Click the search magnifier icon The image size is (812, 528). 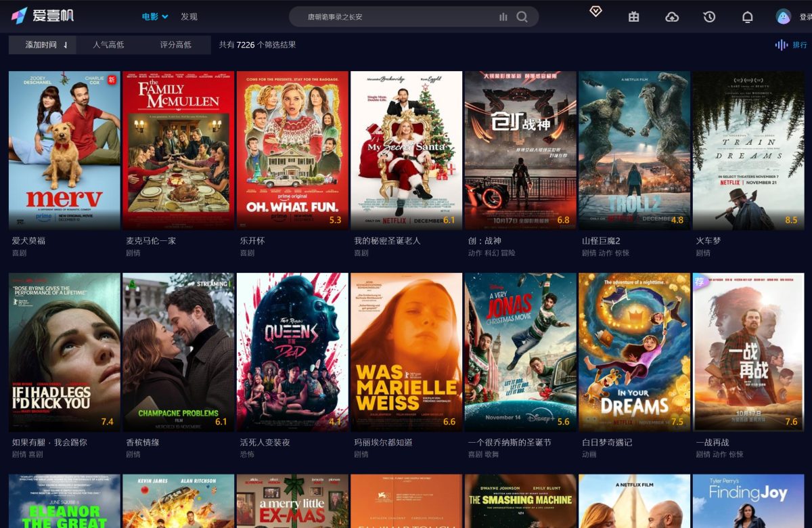click(522, 17)
